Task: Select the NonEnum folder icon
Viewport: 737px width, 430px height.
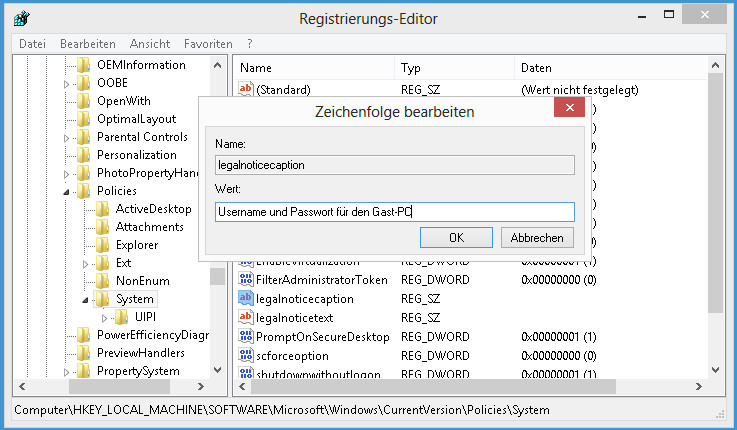Action: (x=102, y=281)
